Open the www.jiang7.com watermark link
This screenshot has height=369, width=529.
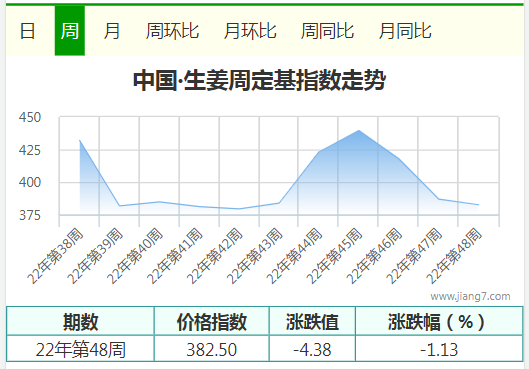click(470, 296)
